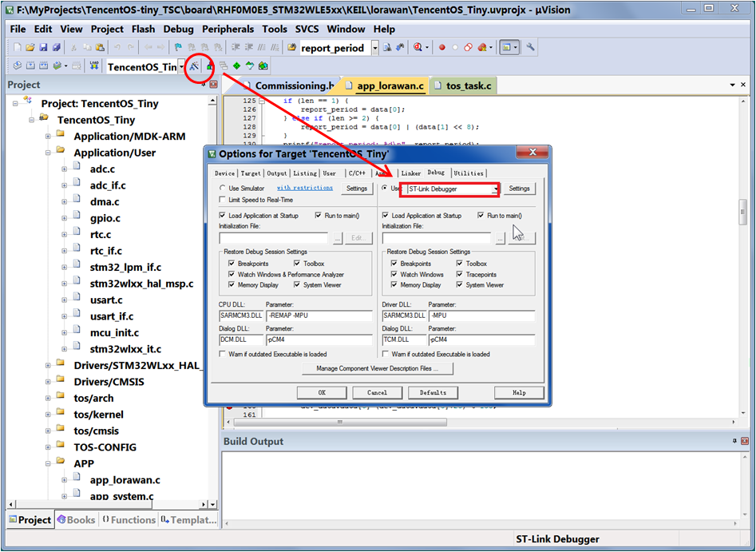
Task: Click Manage Component Viewer Description Files button
Action: point(378,368)
